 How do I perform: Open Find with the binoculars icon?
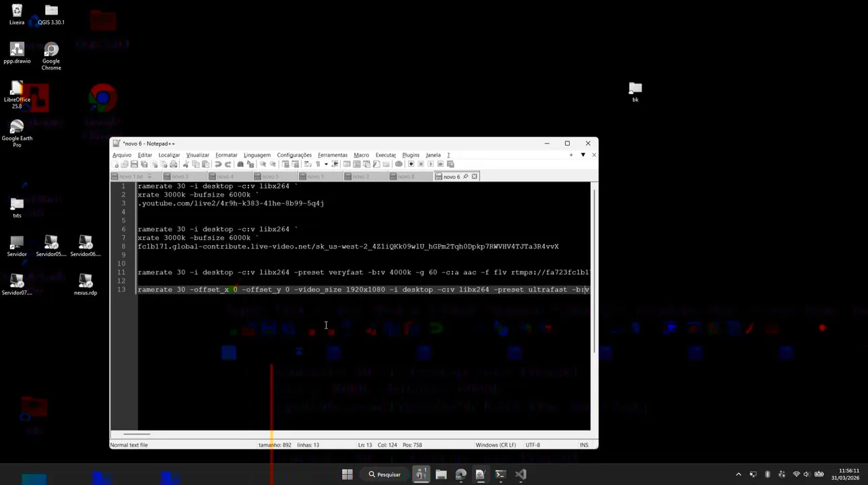[x=240, y=164]
